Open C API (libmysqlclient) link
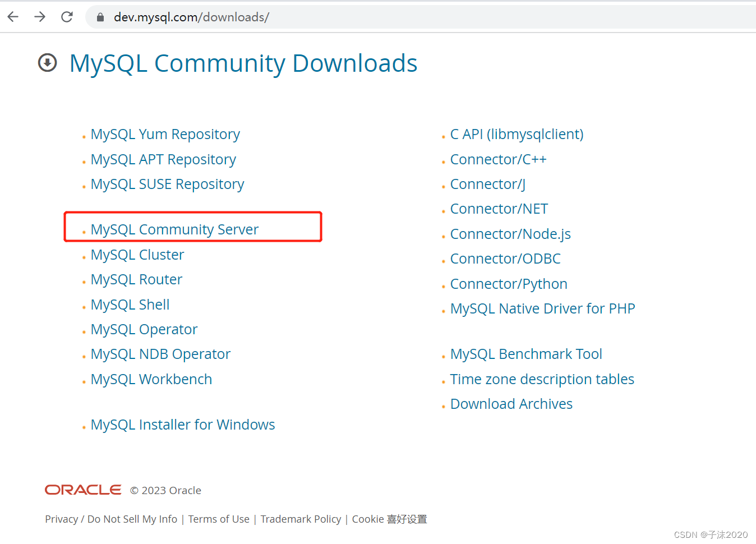The image size is (756, 544). coord(517,135)
